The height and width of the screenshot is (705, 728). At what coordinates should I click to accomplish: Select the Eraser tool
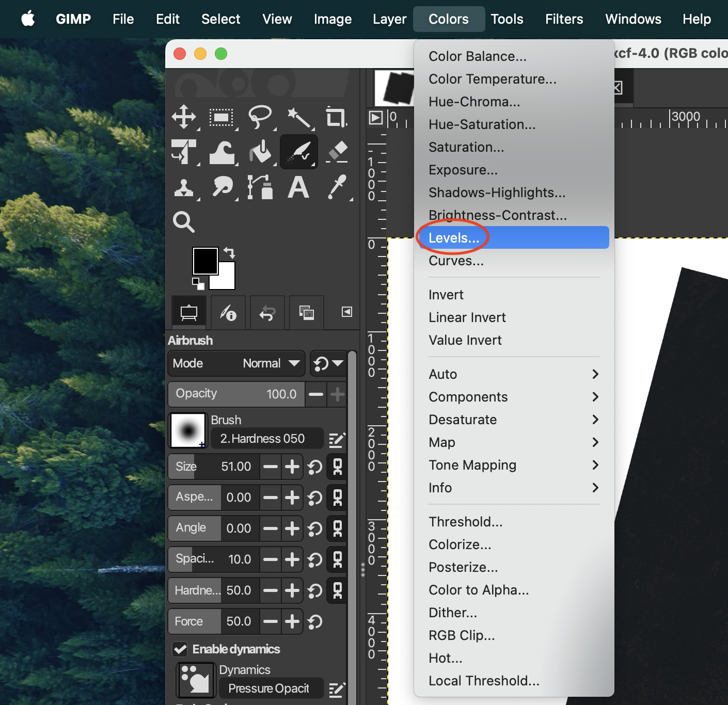337,152
